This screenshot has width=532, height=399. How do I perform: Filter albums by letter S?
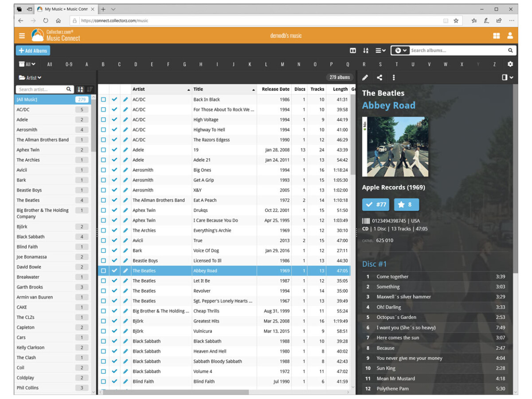pos(380,64)
